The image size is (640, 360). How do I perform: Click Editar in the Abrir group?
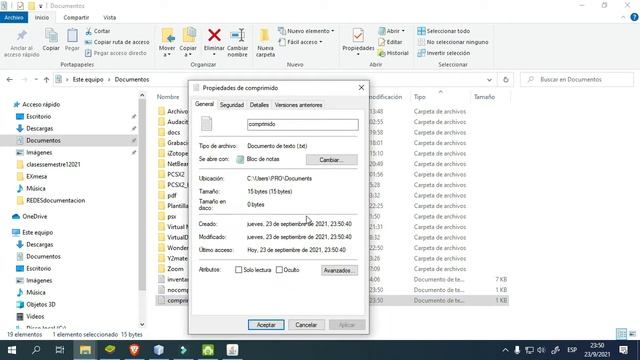point(390,42)
